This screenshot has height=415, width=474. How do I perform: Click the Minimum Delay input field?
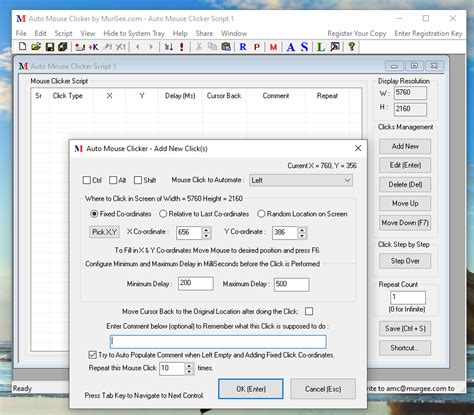pyautogui.click(x=196, y=284)
